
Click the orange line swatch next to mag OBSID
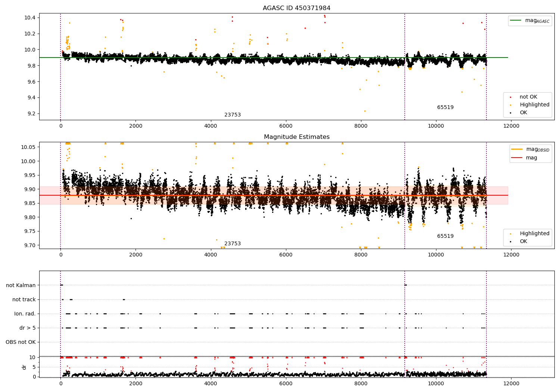517,149
